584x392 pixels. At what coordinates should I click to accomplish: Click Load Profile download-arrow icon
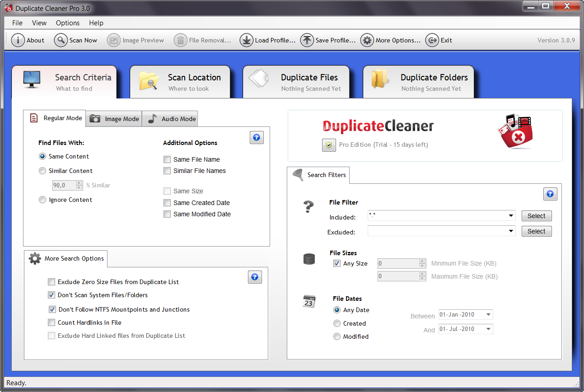(246, 40)
